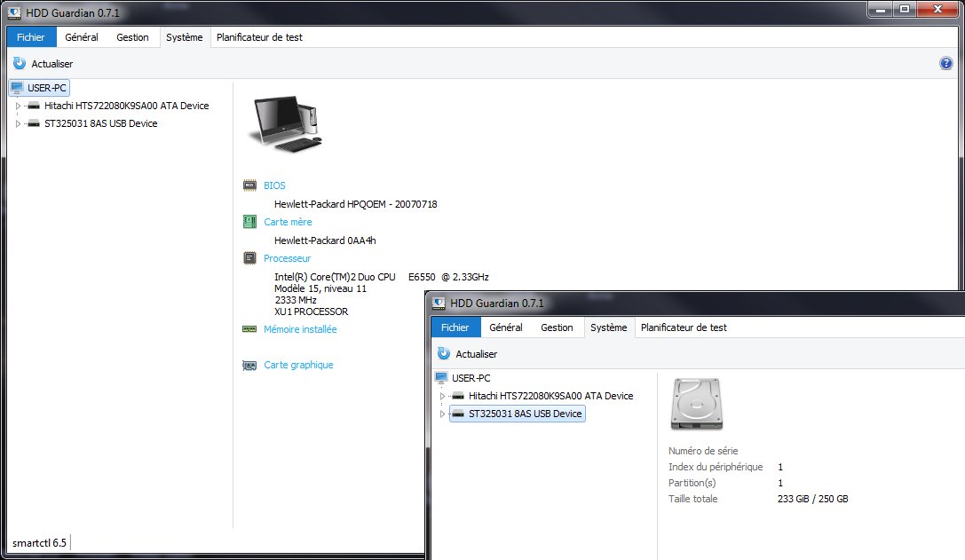Viewport: 965px width, 560px height.
Task: Open the Carte mère section link
Action: pos(288,222)
